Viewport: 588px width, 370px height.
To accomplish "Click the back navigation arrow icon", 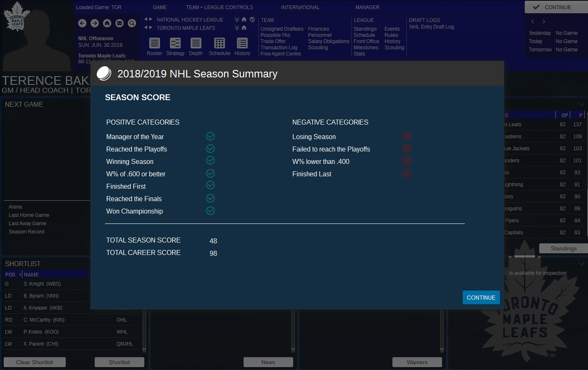I will pyautogui.click(x=82, y=23).
